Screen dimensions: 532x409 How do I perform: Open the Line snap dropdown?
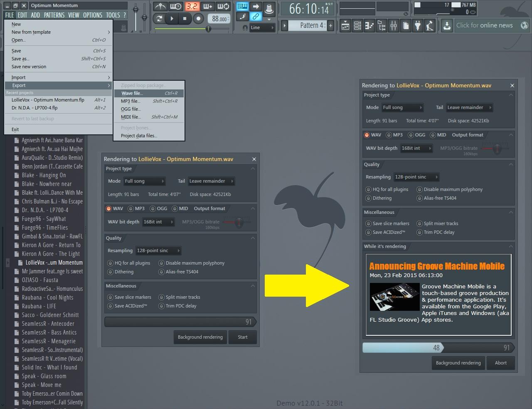tap(262, 27)
